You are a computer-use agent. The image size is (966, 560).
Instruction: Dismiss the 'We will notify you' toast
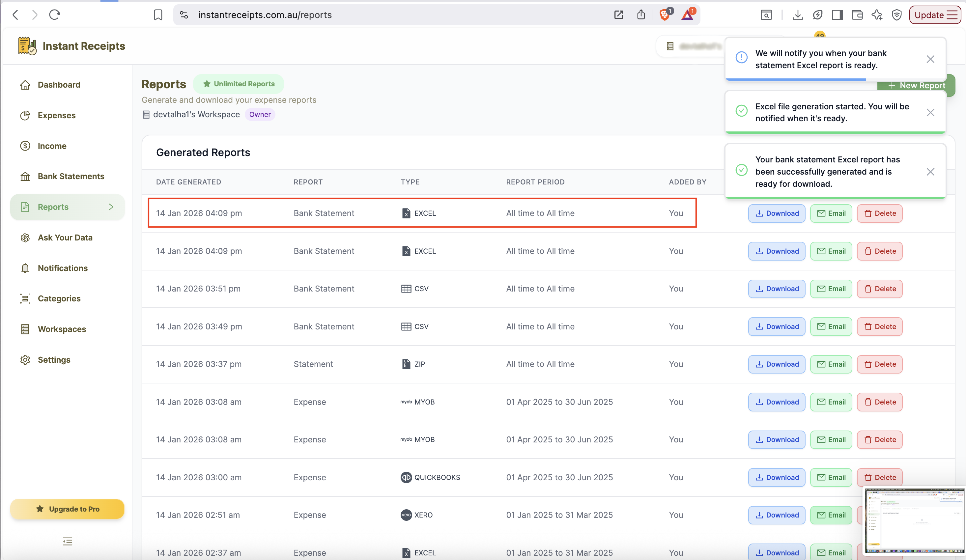click(x=930, y=59)
